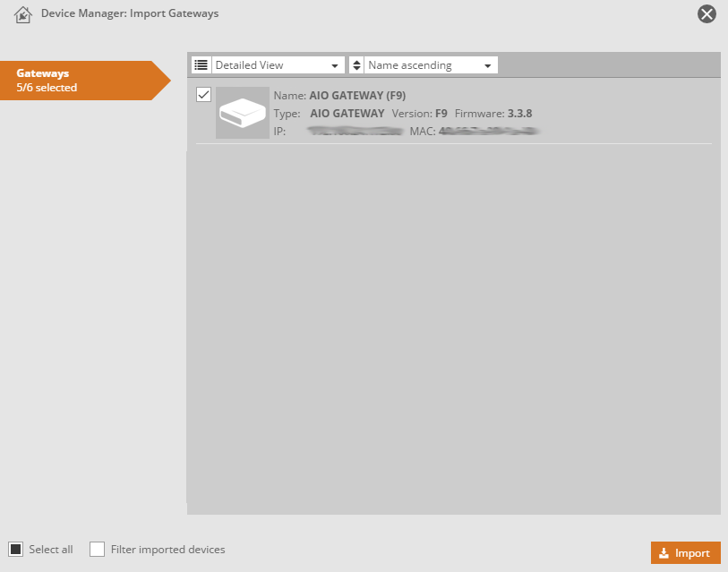Click the list view mode icon
This screenshot has height=572, width=728.
click(x=201, y=65)
